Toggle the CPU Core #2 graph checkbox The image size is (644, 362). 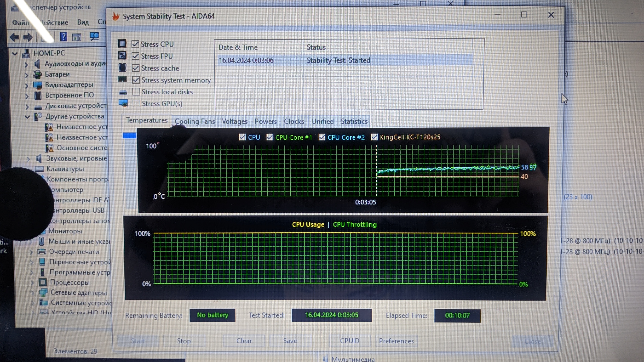322,137
